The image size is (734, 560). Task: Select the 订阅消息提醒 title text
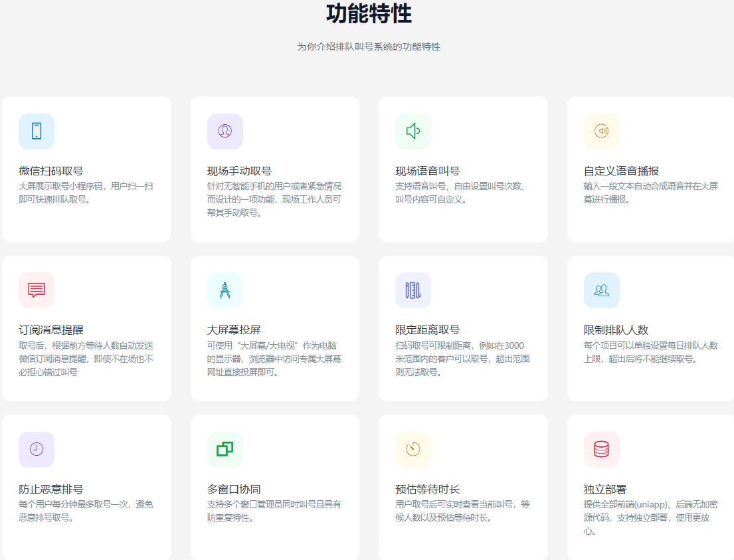pos(51,330)
